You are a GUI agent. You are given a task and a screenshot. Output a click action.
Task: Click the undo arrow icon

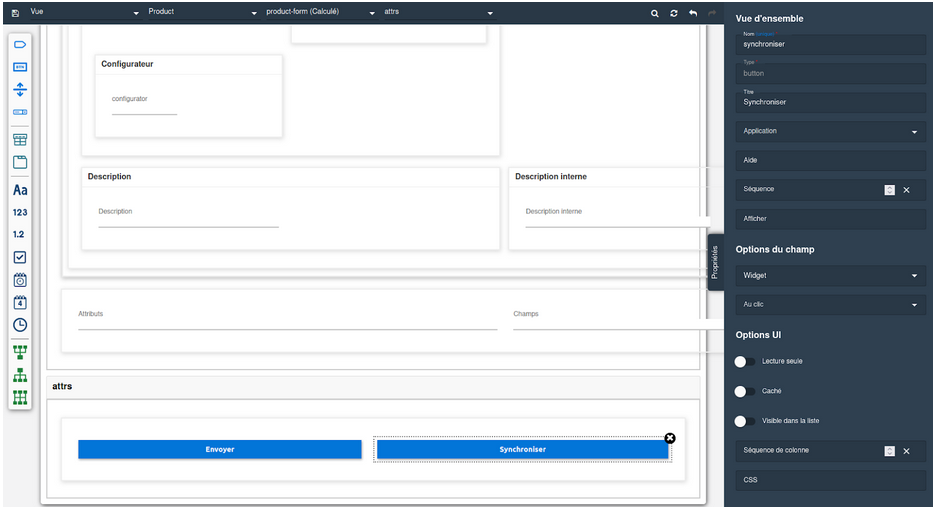(693, 13)
